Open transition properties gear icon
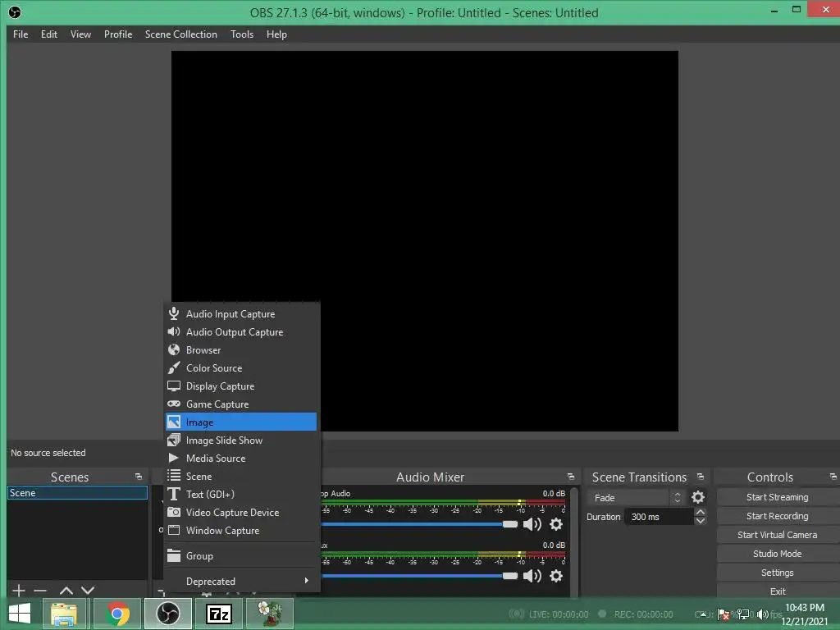The height and width of the screenshot is (630, 840). click(x=698, y=498)
